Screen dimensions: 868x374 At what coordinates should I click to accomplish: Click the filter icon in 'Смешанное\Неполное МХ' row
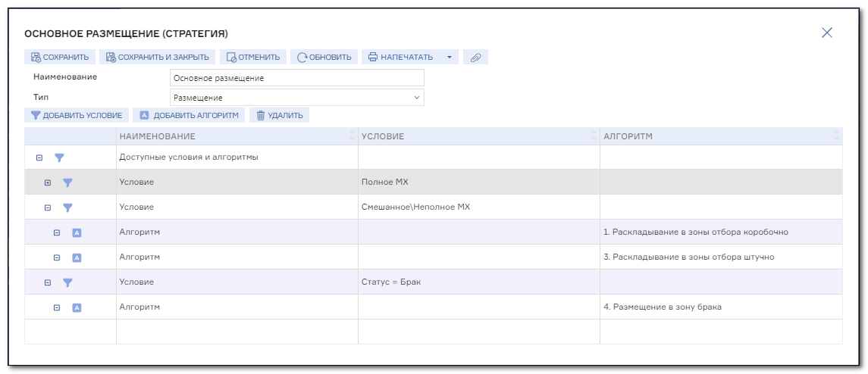(x=67, y=207)
